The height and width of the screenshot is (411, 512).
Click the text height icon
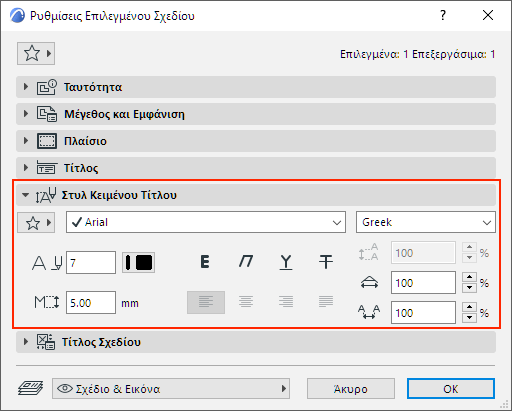tap(47, 303)
